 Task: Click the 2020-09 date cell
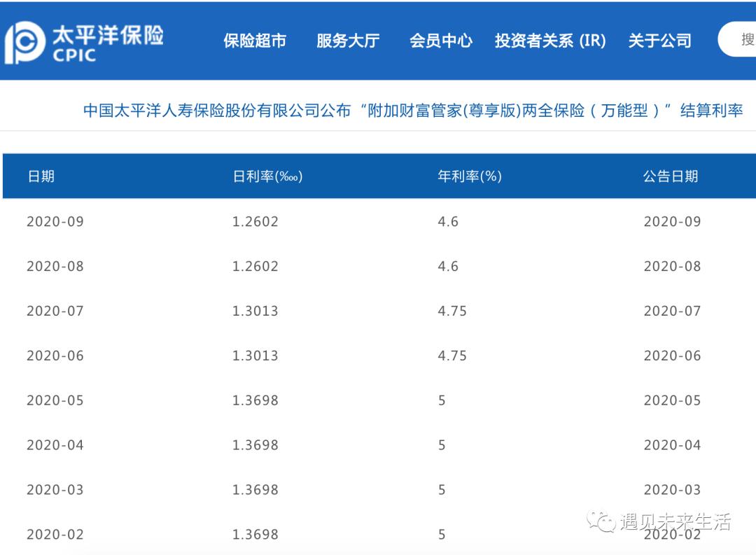click(55, 221)
